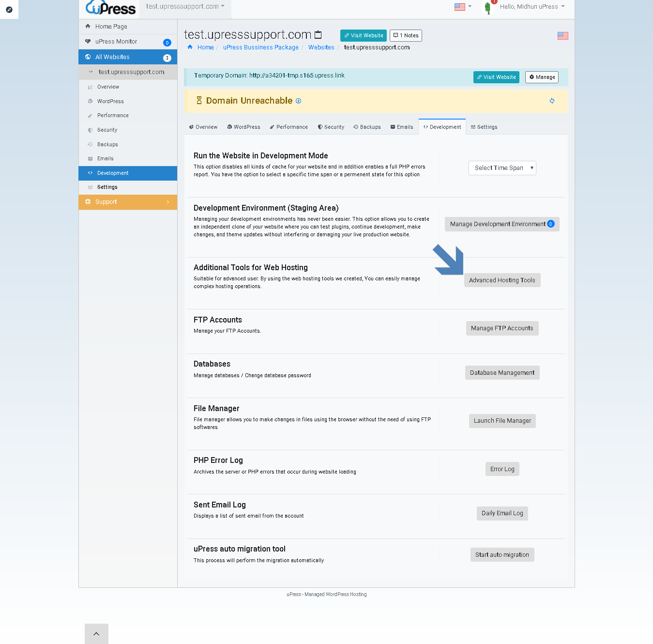Viewport: 653px width, 644px height.
Task: Open WordPress in the sidebar submenu
Action: 128,101
